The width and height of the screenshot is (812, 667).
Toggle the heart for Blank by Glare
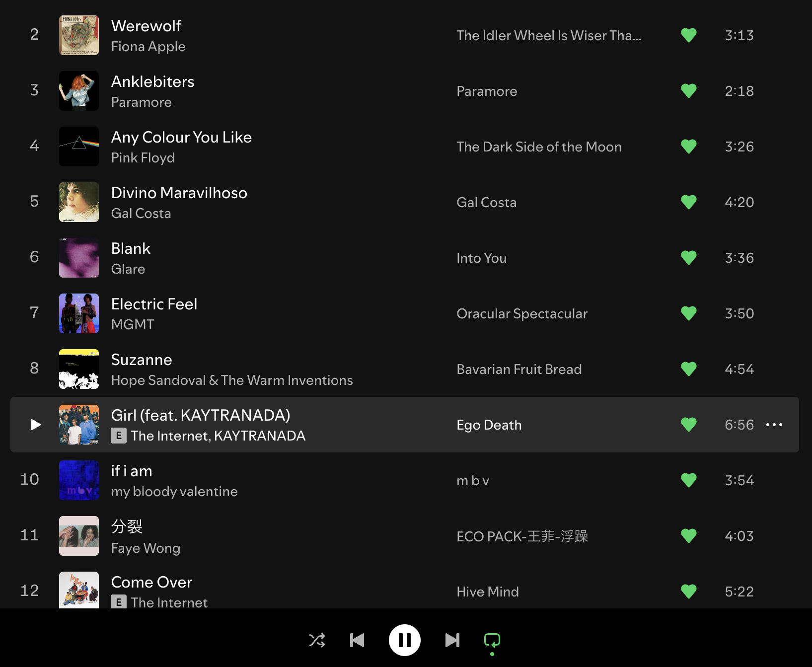point(689,258)
